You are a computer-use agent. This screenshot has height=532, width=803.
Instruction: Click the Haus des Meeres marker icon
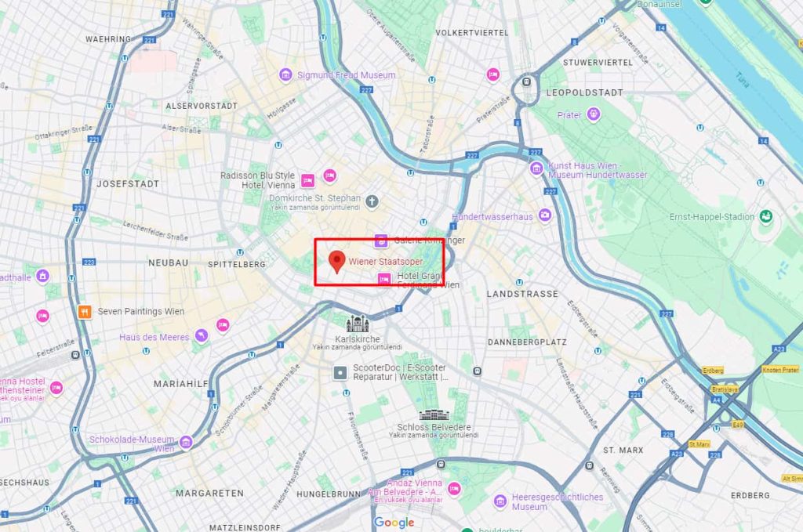coord(202,335)
